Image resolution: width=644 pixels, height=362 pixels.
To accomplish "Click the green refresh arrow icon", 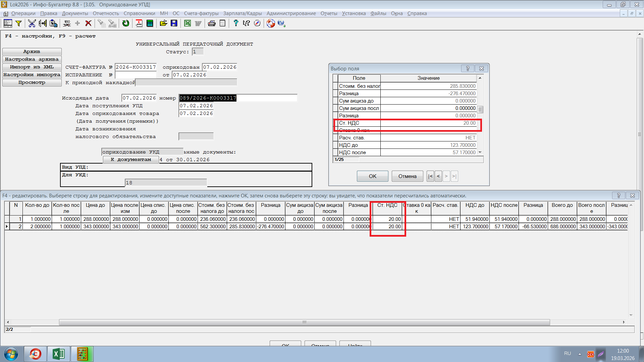I will [126, 23].
